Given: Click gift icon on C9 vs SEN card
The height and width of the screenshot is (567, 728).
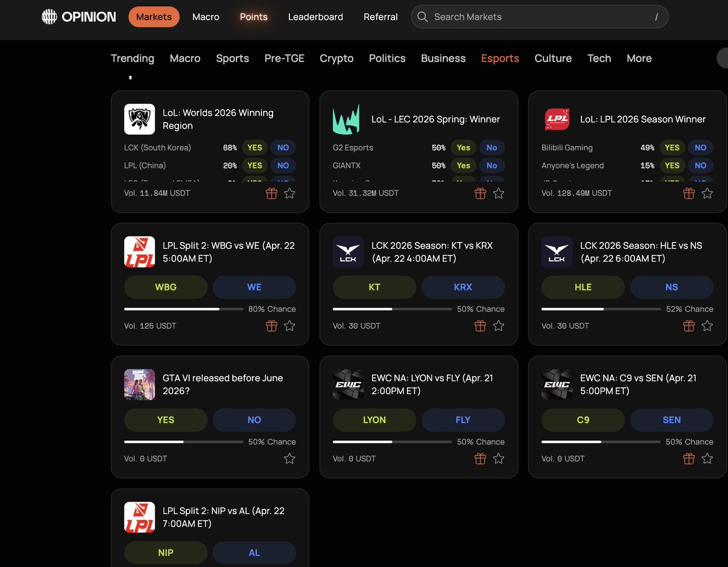Looking at the screenshot, I should click(x=689, y=458).
